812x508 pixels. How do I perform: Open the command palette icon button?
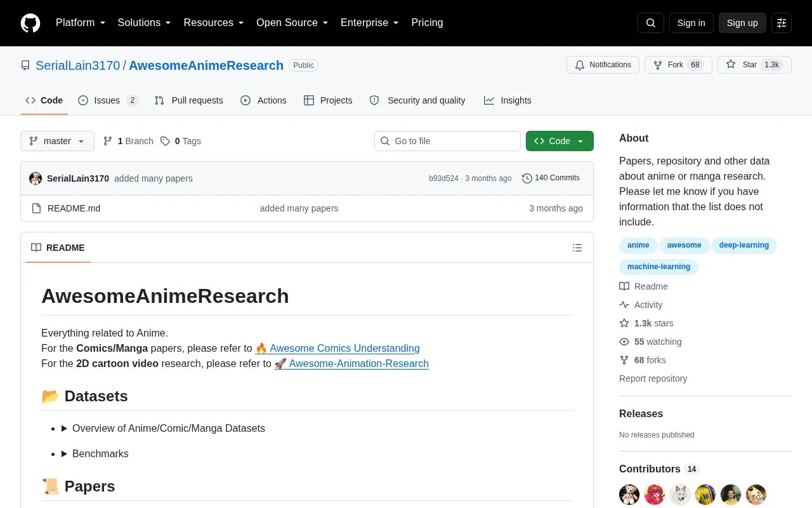(782, 23)
